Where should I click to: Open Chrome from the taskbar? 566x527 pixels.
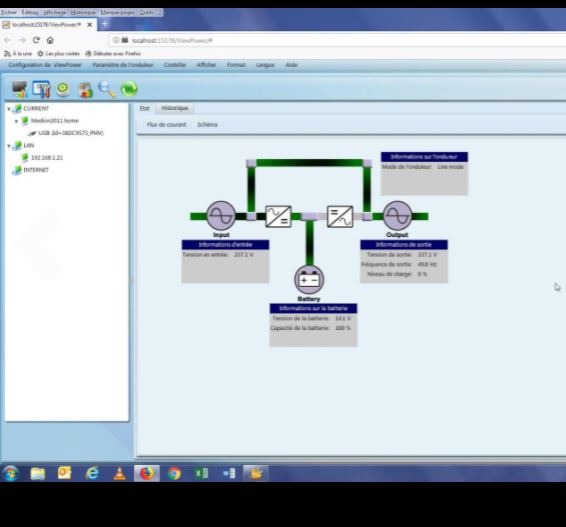pos(174,473)
